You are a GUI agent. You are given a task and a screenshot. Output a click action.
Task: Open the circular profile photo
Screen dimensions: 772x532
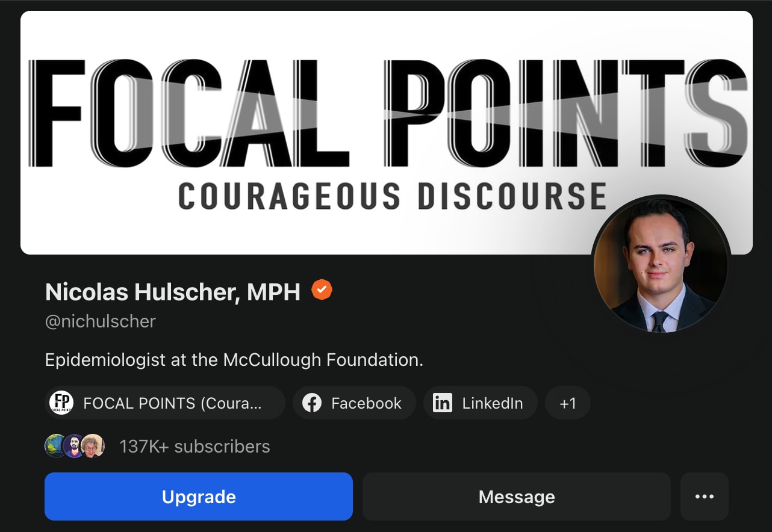coord(661,265)
